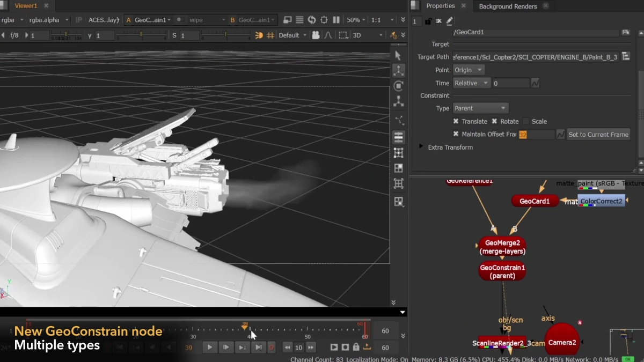Viewport: 644px width, 362px height.
Task: Click the lock icon in the timeline controls
Action: pyautogui.click(x=356, y=347)
